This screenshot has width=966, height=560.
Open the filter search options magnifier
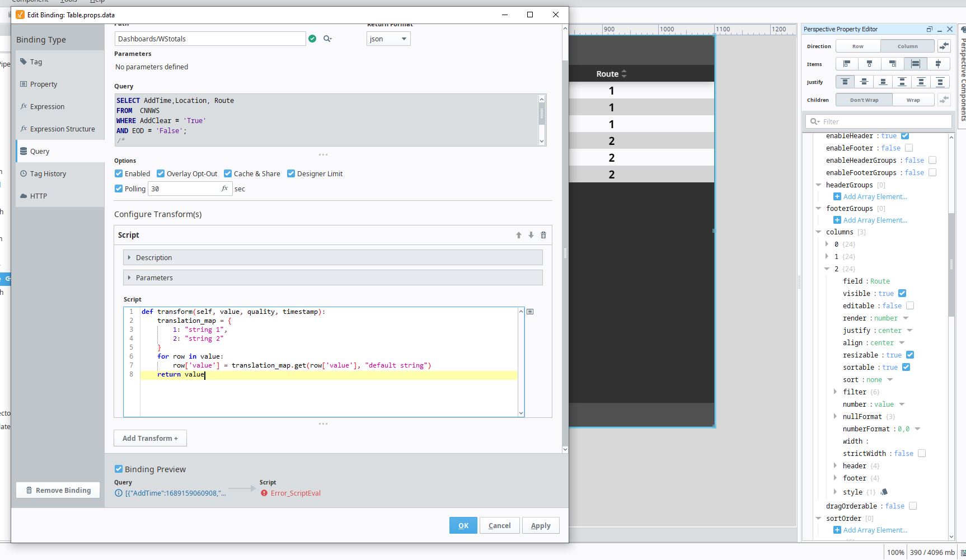(x=814, y=121)
